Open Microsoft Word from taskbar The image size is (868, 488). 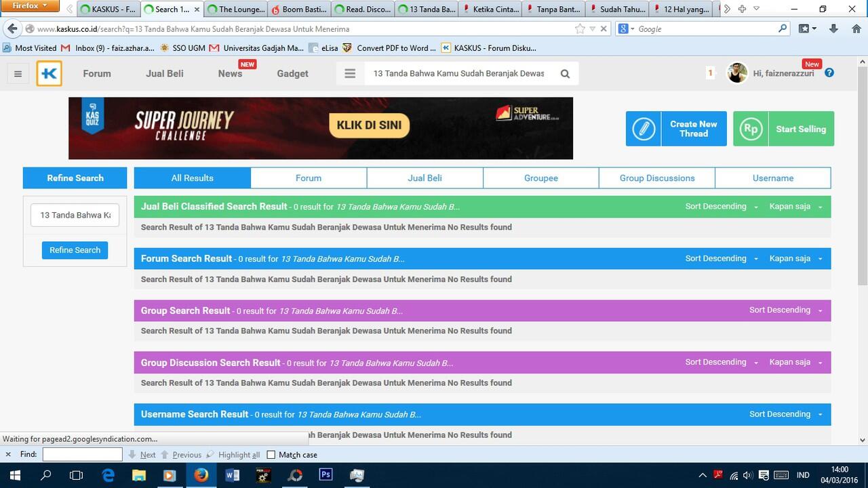[232, 475]
